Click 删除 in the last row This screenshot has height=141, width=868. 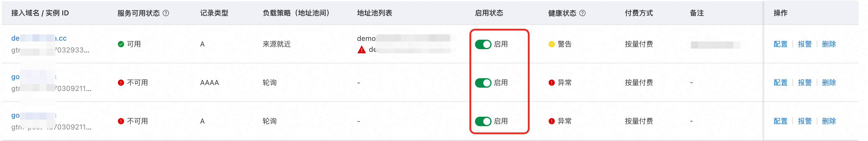pos(829,121)
